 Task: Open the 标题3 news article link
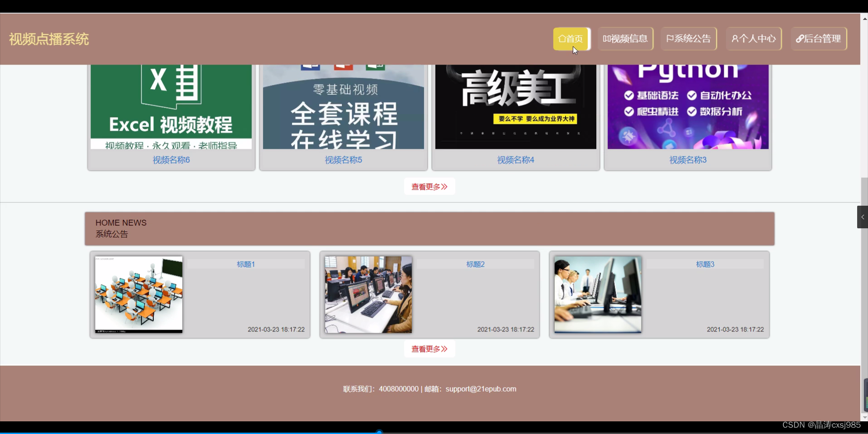(x=704, y=264)
